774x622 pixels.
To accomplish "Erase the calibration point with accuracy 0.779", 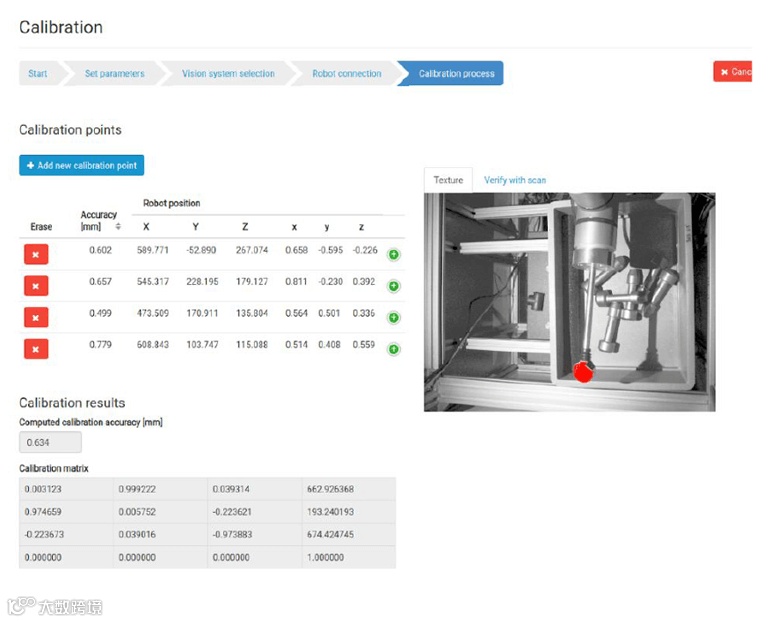I will click(x=36, y=350).
